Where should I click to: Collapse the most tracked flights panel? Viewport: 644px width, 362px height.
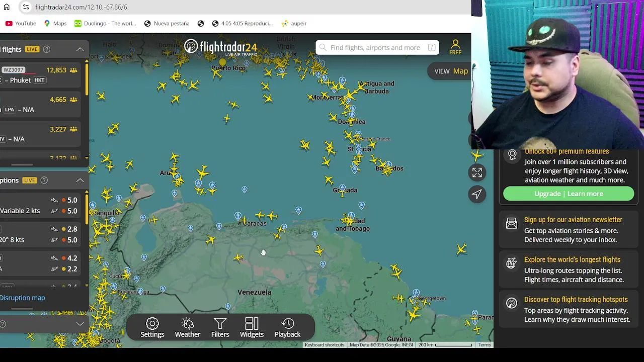coord(80,49)
